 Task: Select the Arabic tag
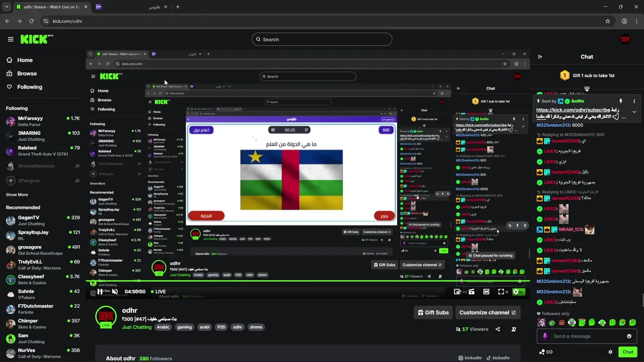point(163,327)
